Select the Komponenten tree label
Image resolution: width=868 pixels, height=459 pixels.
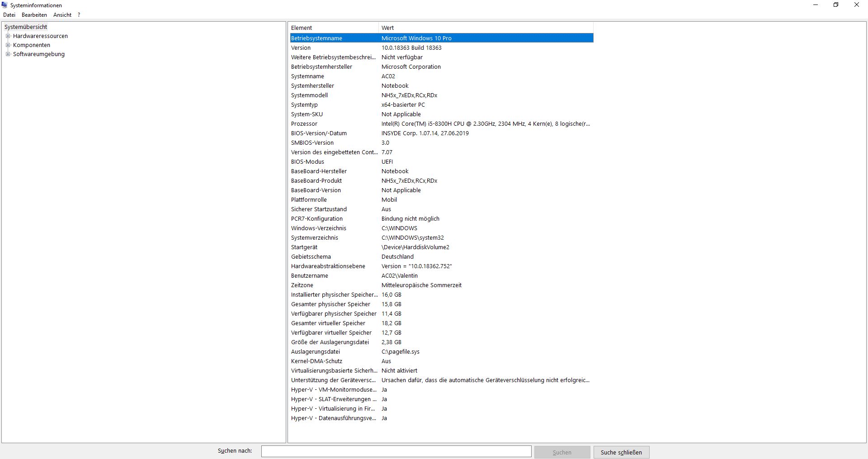tap(32, 45)
